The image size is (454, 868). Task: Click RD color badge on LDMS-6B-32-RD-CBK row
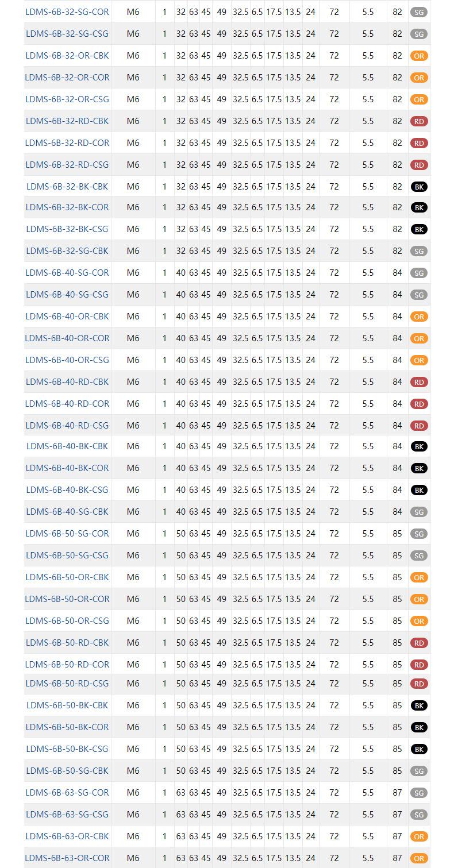[419, 122]
